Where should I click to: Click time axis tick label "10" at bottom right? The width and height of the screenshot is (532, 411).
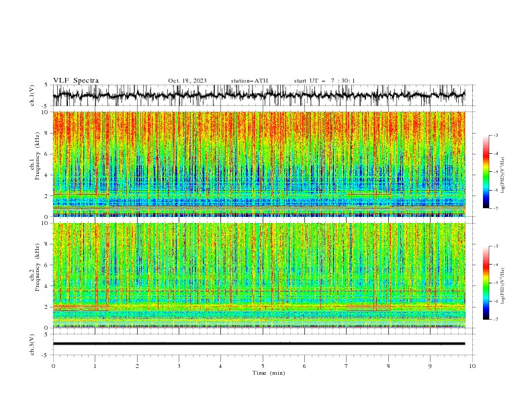(472, 366)
